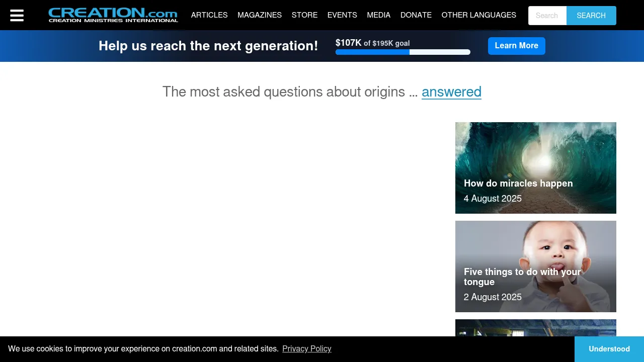Click the CREATION.com logo
This screenshot has width=644, height=362.
[113, 15]
